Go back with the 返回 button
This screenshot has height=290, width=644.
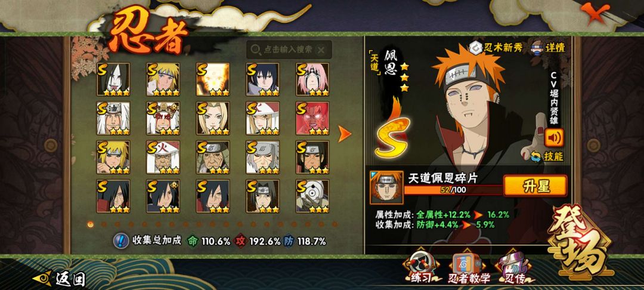(x=59, y=279)
